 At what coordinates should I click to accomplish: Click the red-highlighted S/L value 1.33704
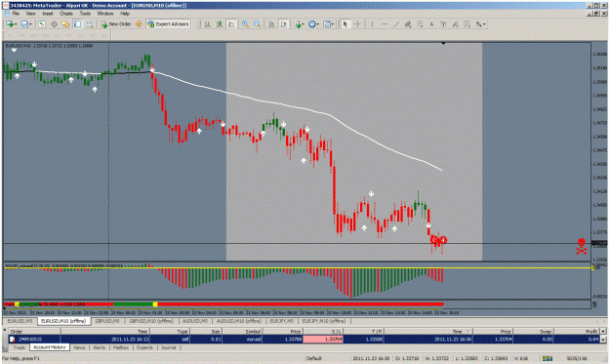tap(323, 339)
